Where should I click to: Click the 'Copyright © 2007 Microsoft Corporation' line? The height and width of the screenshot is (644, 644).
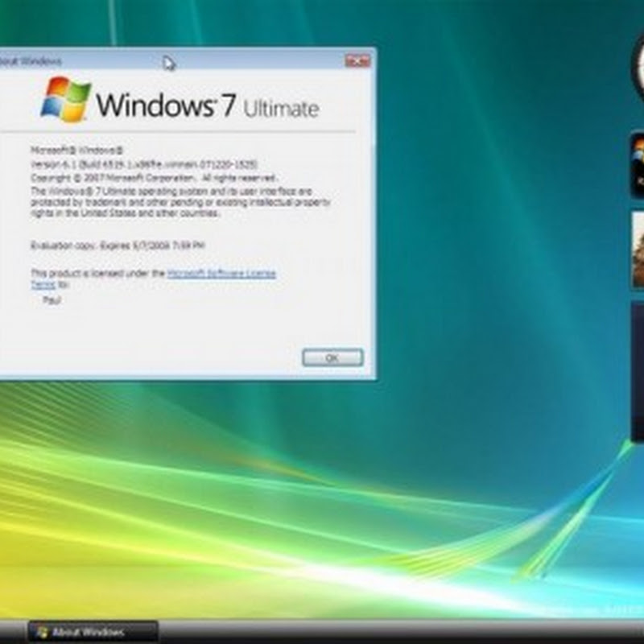[x=154, y=178]
